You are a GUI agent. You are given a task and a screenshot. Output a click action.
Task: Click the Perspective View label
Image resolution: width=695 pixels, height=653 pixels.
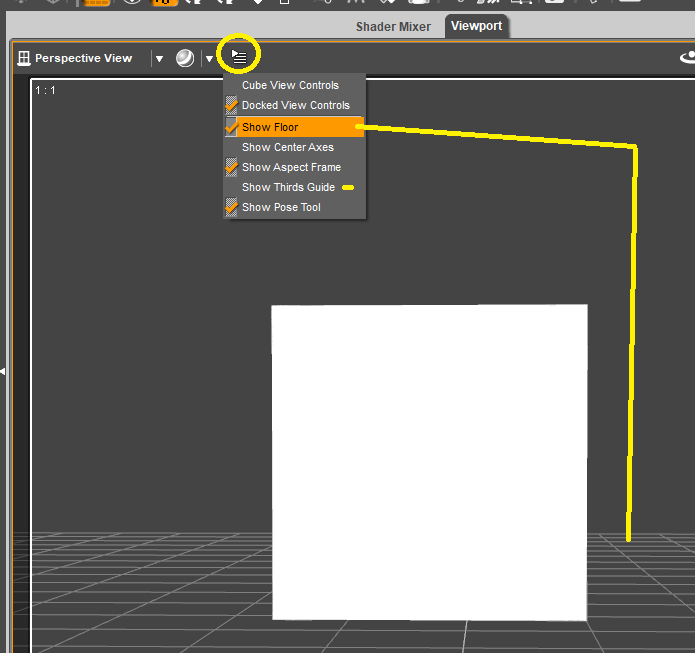[x=83, y=58]
